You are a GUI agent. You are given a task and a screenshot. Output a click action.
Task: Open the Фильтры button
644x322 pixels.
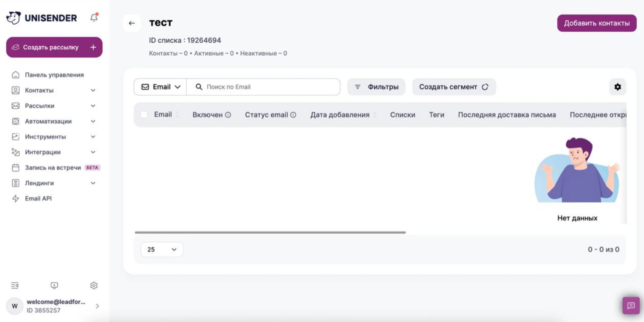click(x=376, y=87)
